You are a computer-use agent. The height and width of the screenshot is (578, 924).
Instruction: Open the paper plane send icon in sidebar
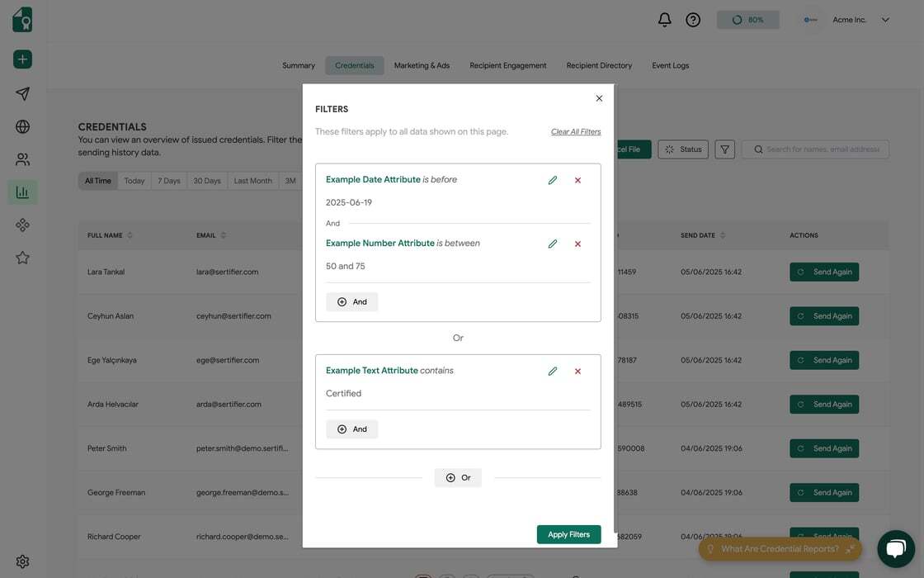pyautogui.click(x=22, y=94)
